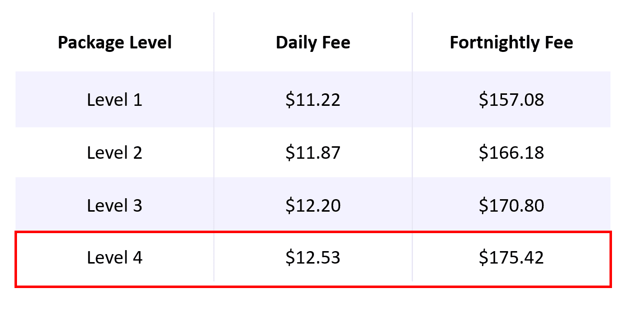The image size is (644, 313).
Task: Click the $170.80 fortnightly fee value
Action: click(x=511, y=205)
